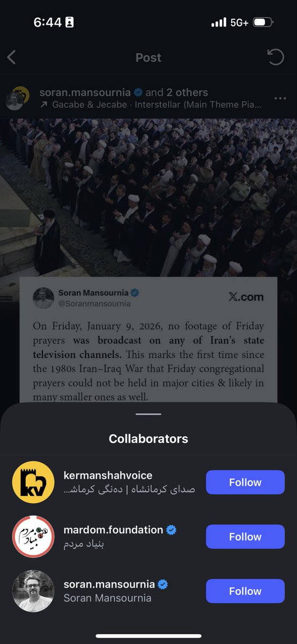
Task: Open soran.mansournia's photo in Collaborators
Action: click(33, 591)
